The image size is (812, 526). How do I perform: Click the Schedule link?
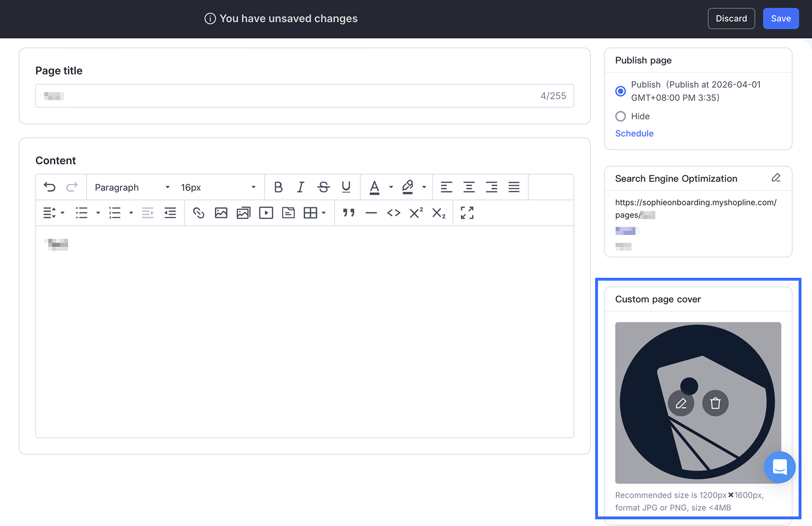coord(634,134)
